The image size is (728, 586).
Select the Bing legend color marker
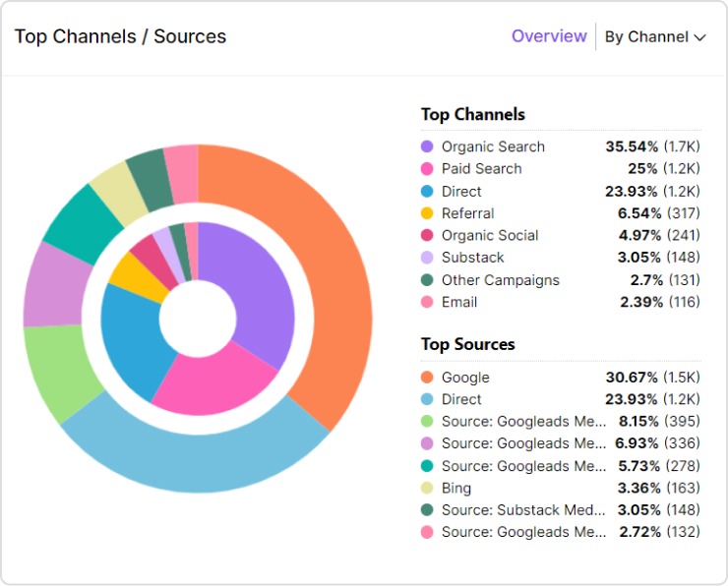(x=427, y=489)
